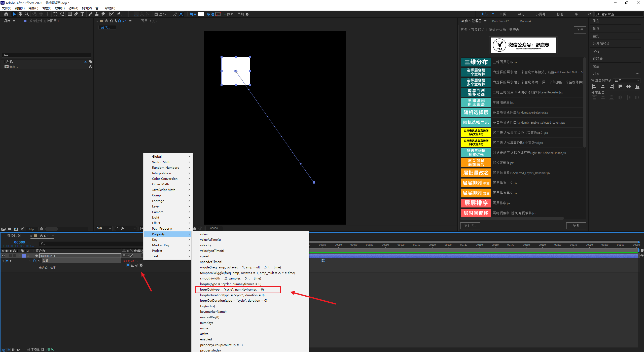Image resolution: width=644 pixels, height=352 pixels.
Task: Click the 刷新 button in script manager
Action: point(576,226)
